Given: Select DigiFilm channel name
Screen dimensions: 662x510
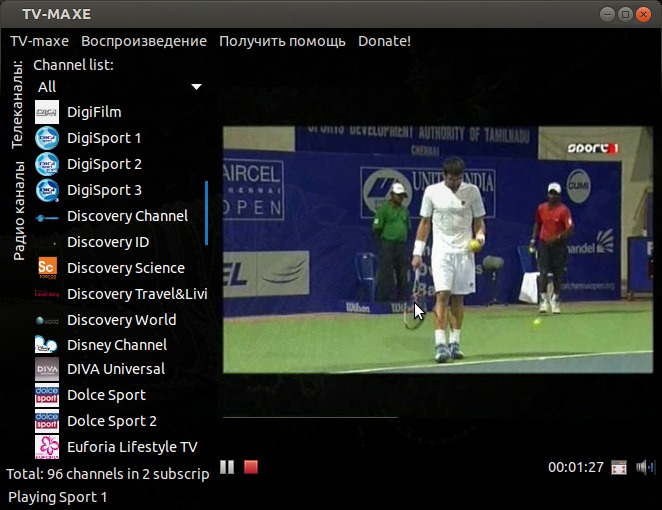Looking at the screenshot, I should (94, 112).
